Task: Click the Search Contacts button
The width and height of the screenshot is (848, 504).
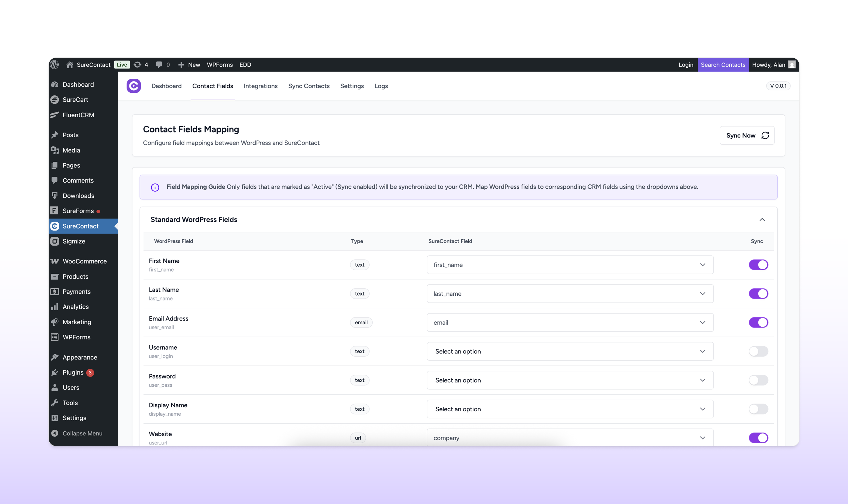Action: pos(723,64)
